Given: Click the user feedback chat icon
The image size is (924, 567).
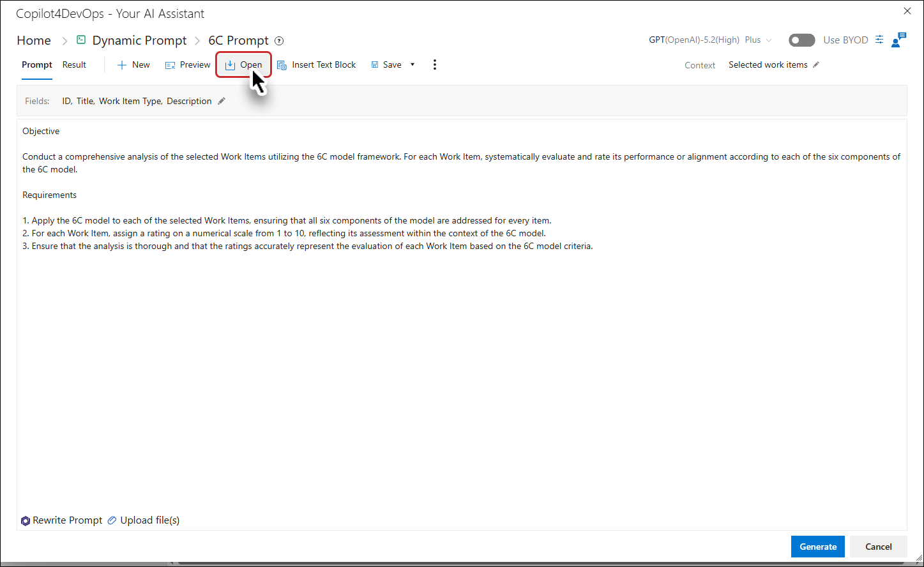Looking at the screenshot, I should [x=899, y=40].
